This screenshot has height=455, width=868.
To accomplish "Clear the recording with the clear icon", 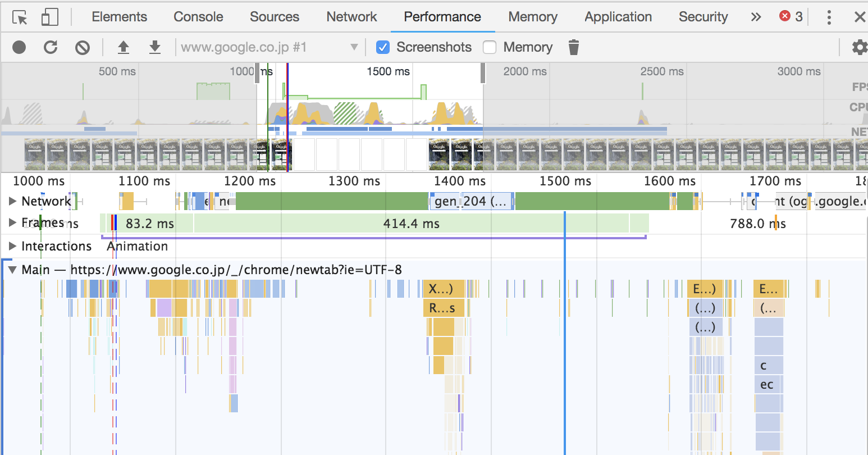I will [83, 47].
